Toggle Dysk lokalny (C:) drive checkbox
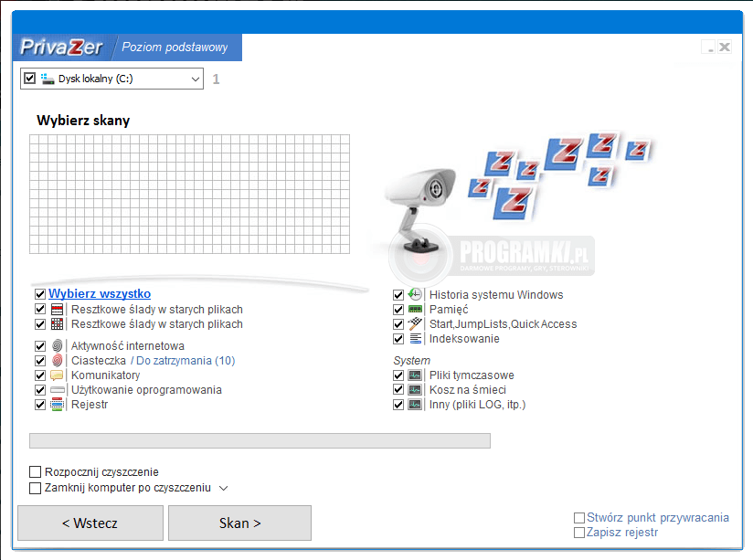Viewport: 753px width, 560px height. [x=30, y=79]
